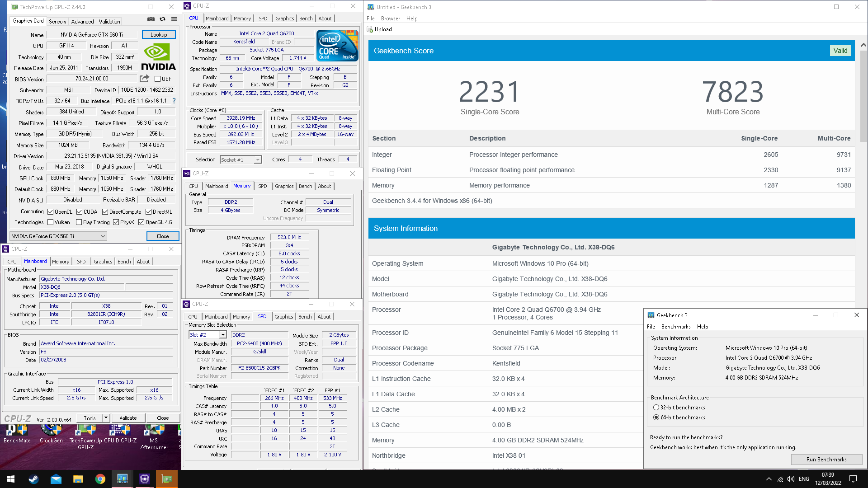The width and height of the screenshot is (868, 488).
Task: Toggle the PhysX checkbox
Action: pyautogui.click(x=116, y=222)
